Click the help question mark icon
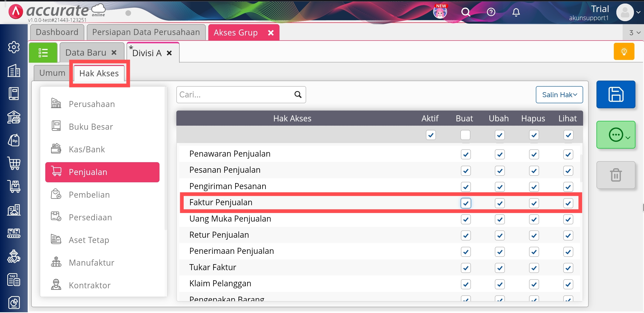 pyautogui.click(x=491, y=12)
